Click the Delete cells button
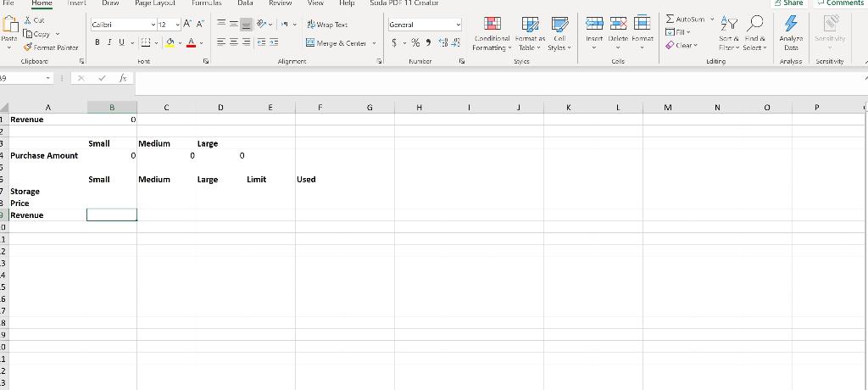Screen dimensions: 868x390 click(618, 33)
